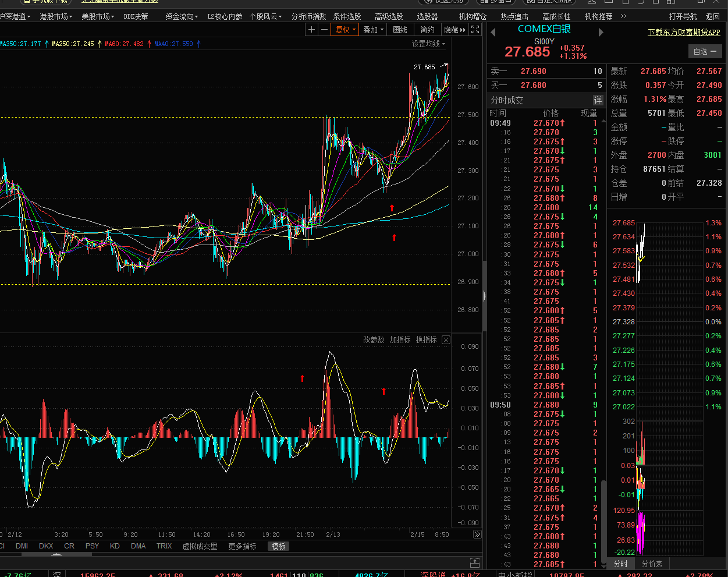728x577 pixels.
Task: Click COMEX白银 instrument title
Action: pyautogui.click(x=544, y=29)
